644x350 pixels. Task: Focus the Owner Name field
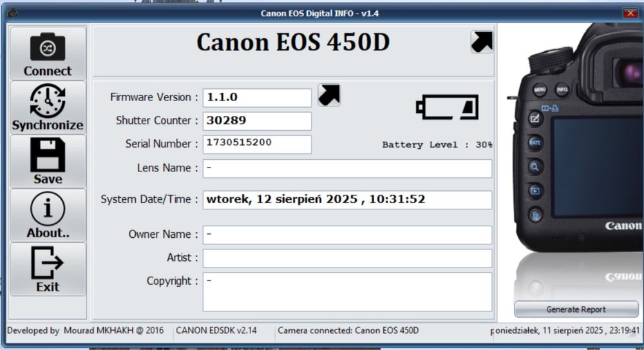click(347, 235)
